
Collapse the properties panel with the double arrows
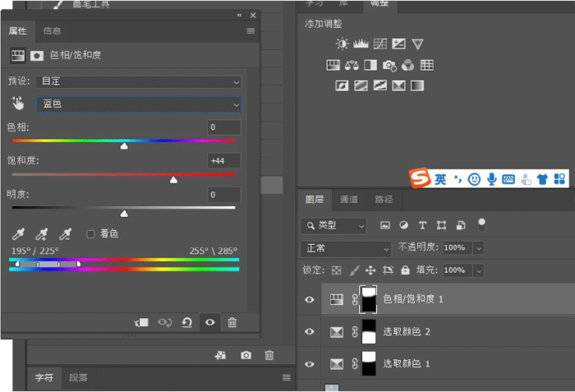[240, 15]
